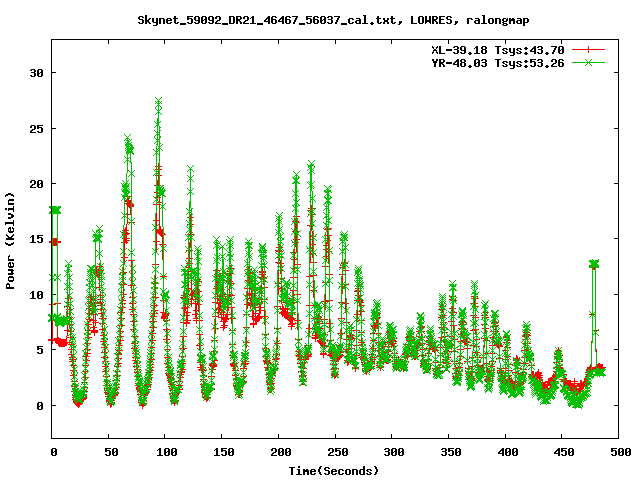
Task: Click the y-axis tick label 15
Action: [x=36, y=239]
